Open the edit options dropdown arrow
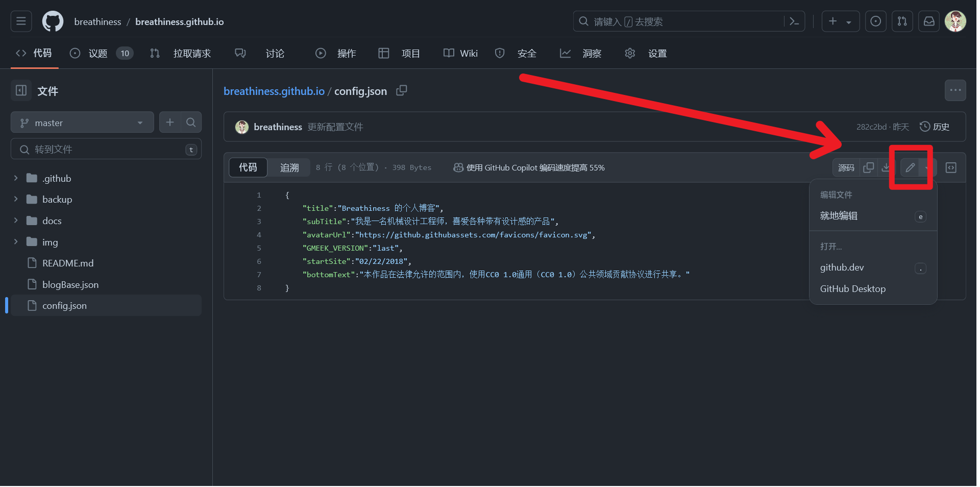Image resolution: width=980 pixels, height=487 pixels. pos(926,167)
